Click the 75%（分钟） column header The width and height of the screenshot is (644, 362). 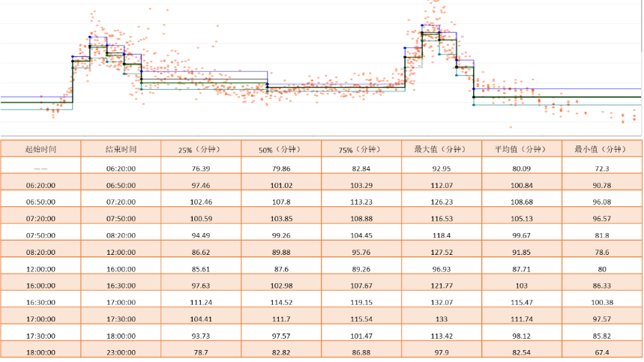pos(361,149)
